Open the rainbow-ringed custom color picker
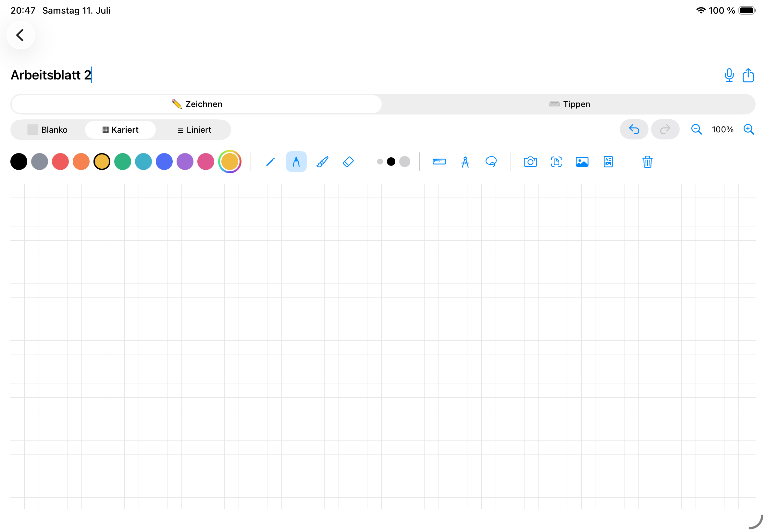766x532 pixels. pyautogui.click(x=230, y=162)
